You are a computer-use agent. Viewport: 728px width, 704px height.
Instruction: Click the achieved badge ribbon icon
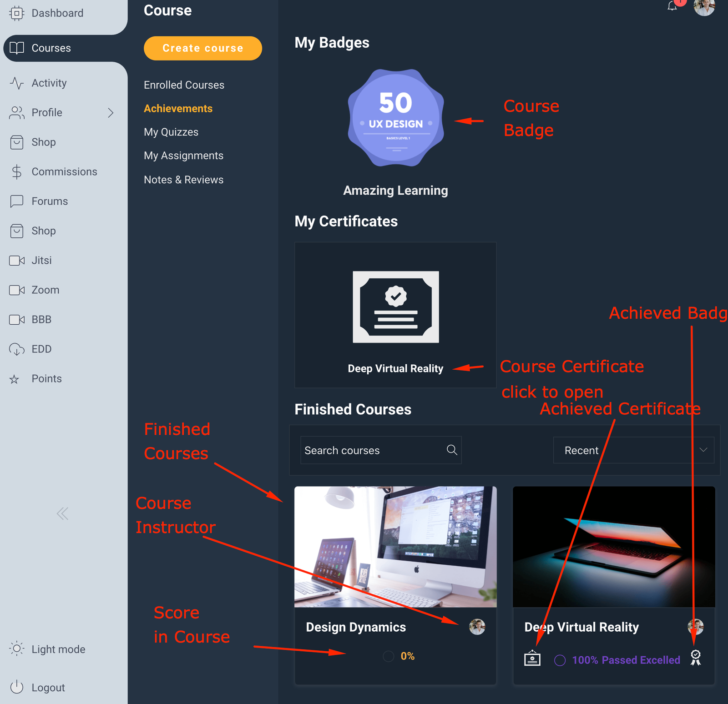click(x=696, y=658)
